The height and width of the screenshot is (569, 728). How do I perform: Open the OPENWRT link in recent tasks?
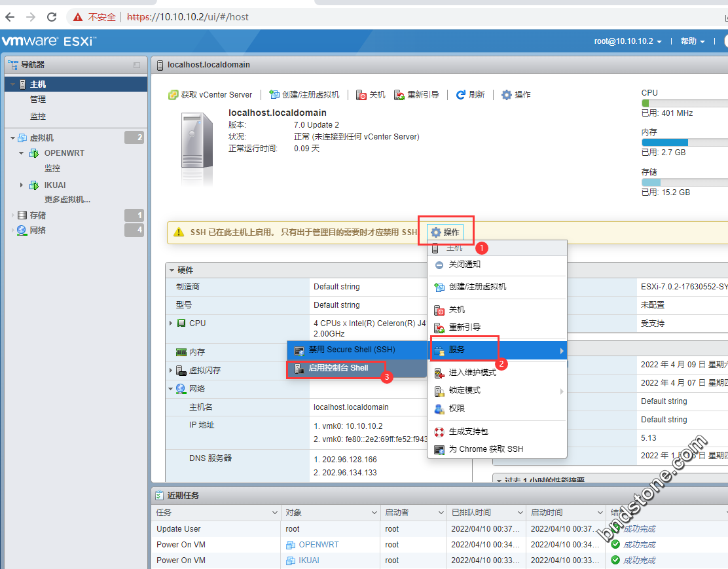(318, 545)
